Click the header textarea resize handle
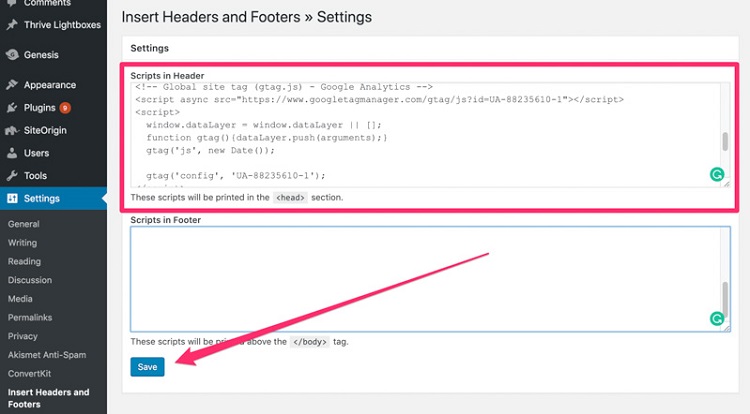The width and height of the screenshot is (750, 414). coord(726,184)
